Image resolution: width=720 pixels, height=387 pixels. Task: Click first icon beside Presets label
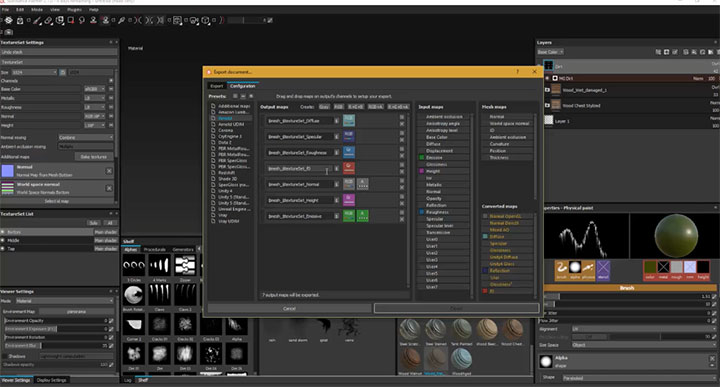[235, 96]
